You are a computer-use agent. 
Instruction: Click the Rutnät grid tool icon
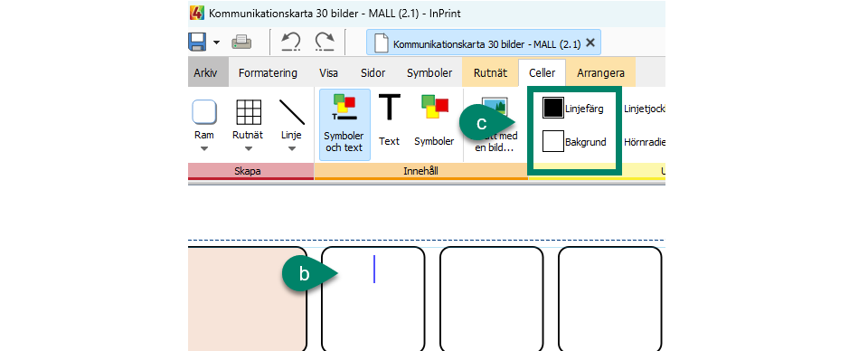[249, 112]
